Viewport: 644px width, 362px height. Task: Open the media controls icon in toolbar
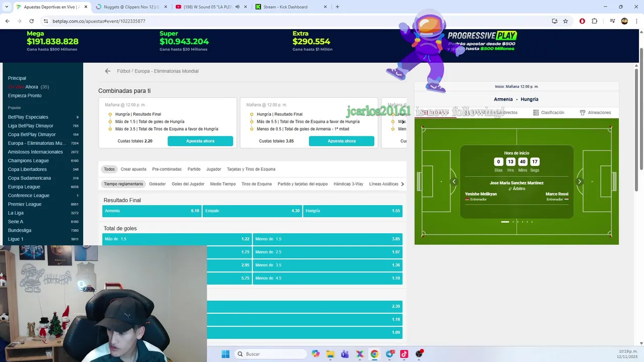(x=612, y=21)
